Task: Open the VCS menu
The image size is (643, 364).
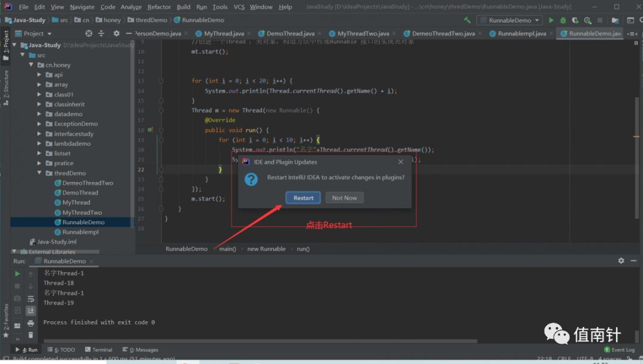Action: pos(239,7)
